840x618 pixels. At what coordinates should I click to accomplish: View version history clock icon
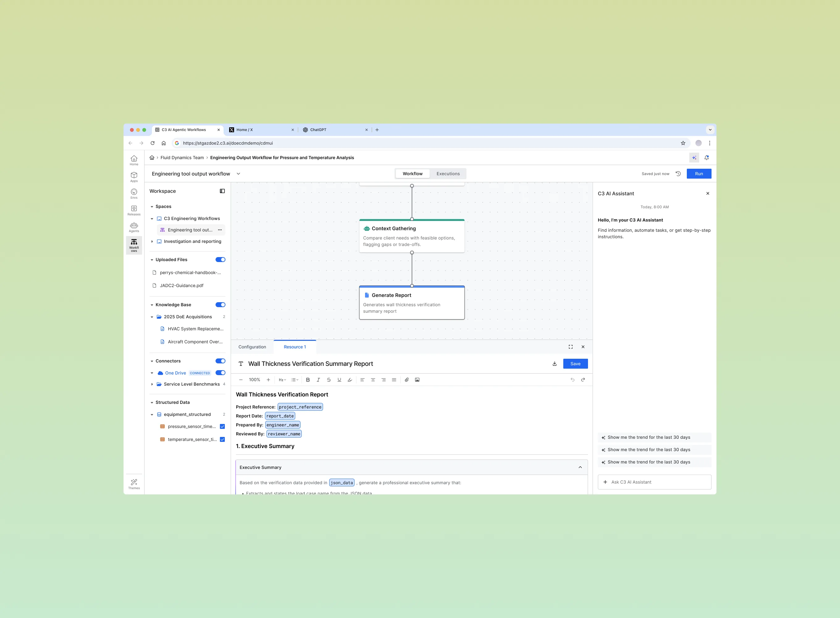coord(678,174)
